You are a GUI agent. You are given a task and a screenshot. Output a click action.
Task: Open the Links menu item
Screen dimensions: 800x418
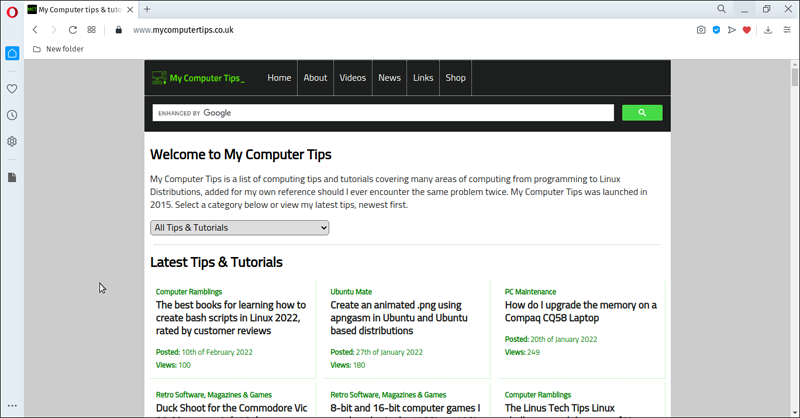423,78
